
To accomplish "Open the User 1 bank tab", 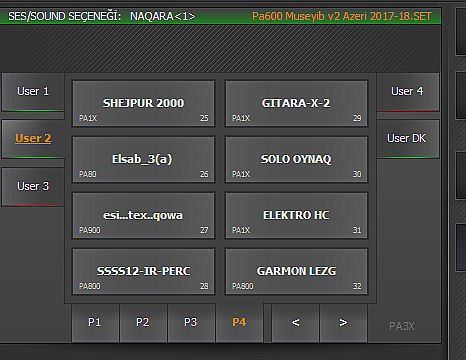I will [x=33, y=92].
